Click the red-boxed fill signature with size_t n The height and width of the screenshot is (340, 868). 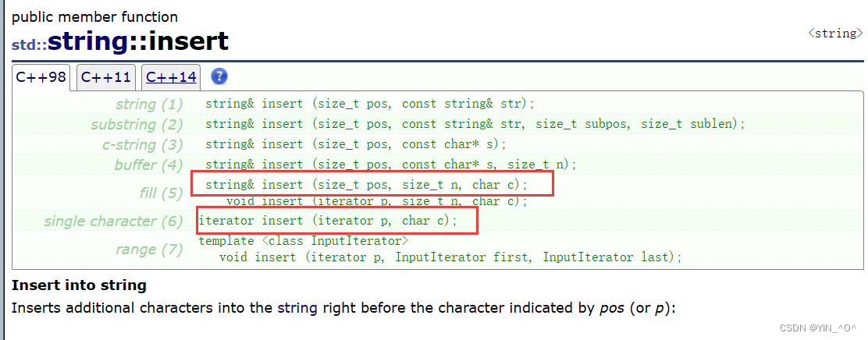pos(367,185)
